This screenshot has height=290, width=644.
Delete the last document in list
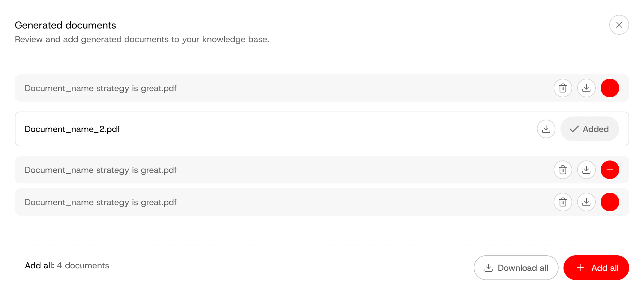click(x=563, y=202)
